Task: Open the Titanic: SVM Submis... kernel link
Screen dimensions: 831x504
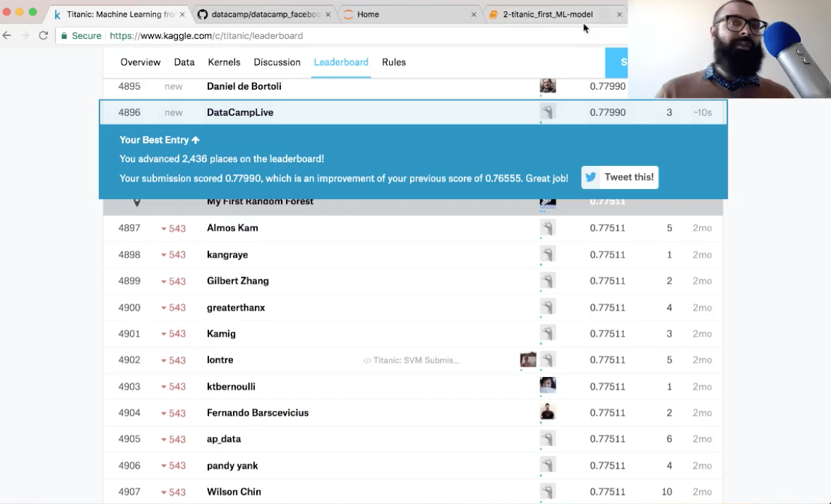Action: coord(411,361)
